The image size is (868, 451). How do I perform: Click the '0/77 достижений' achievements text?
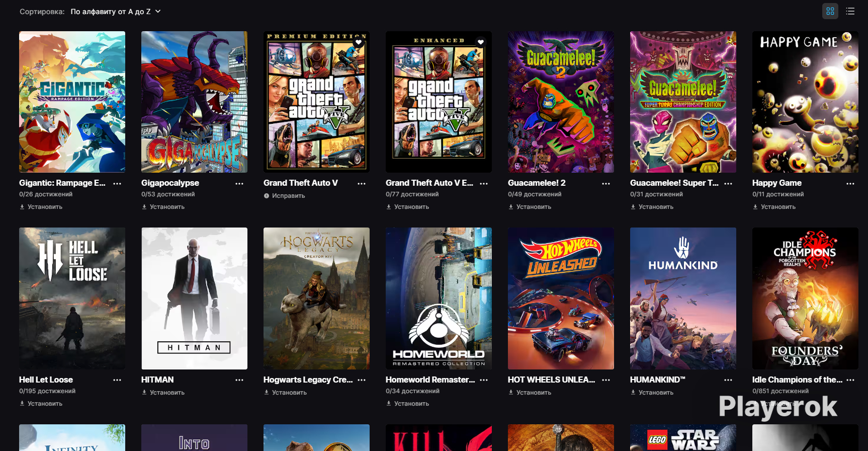pos(412,194)
